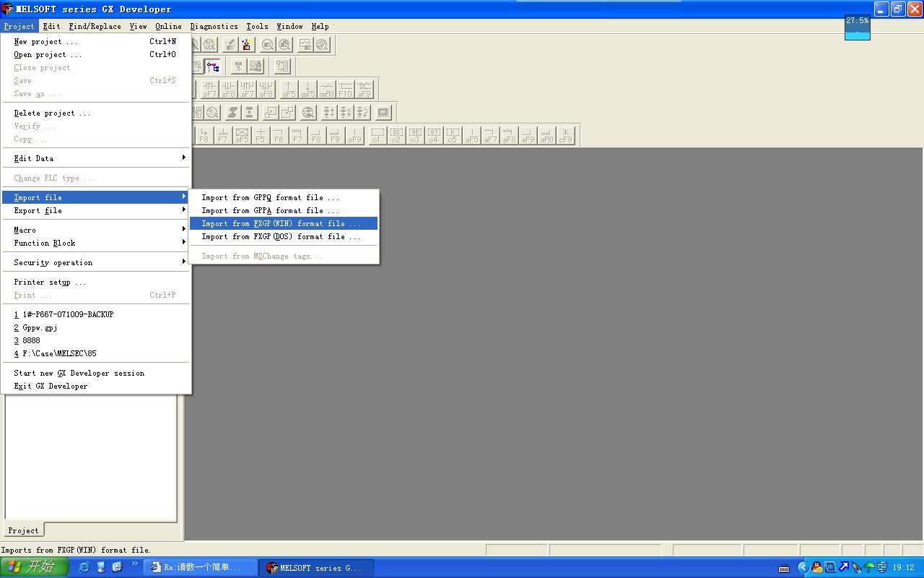Choose Import from FXGP(WIN) format file
Image resolution: width=924 pixels, height=578 pixels.
coord(283,223)
